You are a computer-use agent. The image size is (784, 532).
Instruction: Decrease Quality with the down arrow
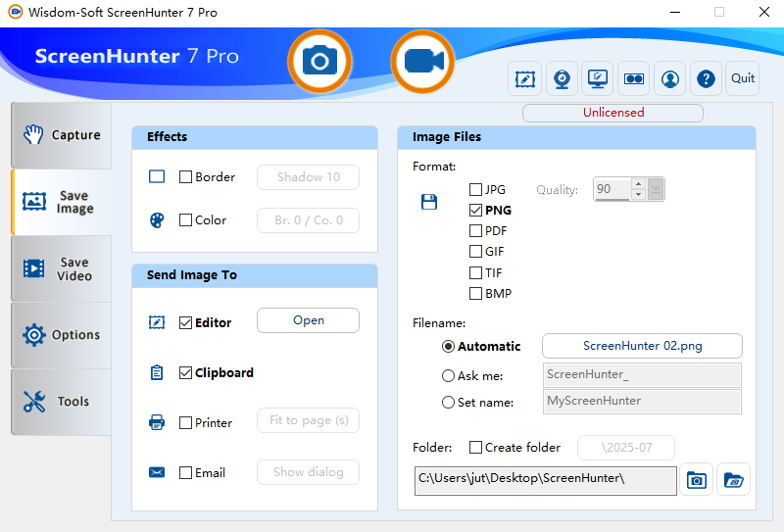[x=638, y=195]
